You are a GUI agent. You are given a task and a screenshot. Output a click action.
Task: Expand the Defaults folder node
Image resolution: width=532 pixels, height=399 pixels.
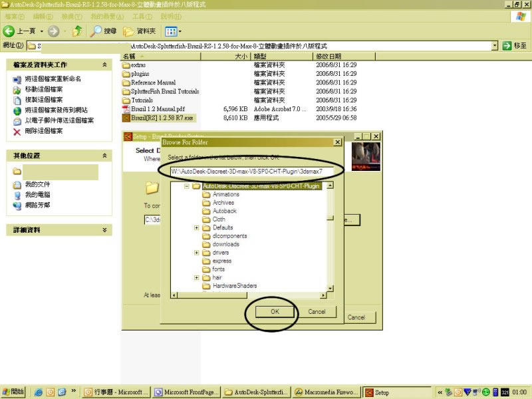[196, 227]
